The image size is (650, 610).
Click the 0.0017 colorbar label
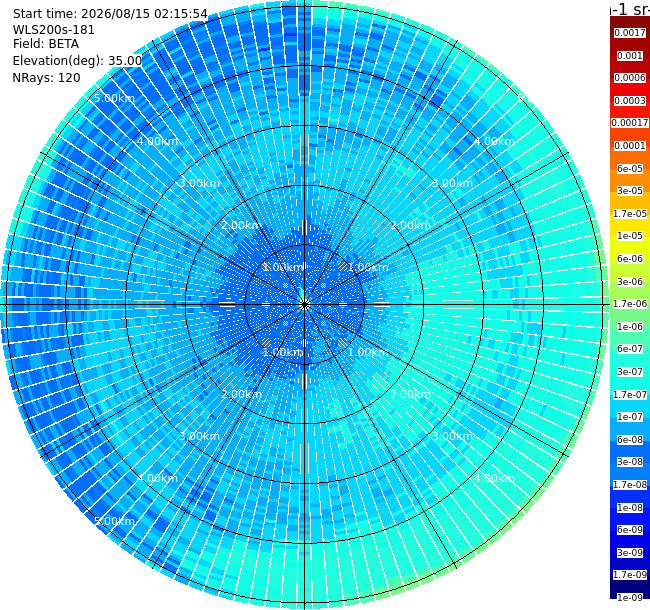[630, 33]
